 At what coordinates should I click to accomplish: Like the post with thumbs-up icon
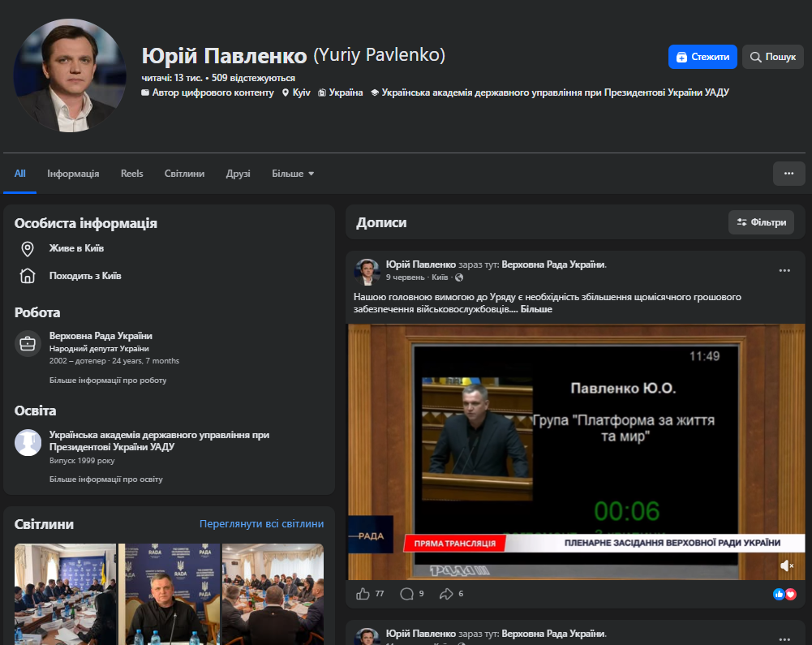click(363, 594)
